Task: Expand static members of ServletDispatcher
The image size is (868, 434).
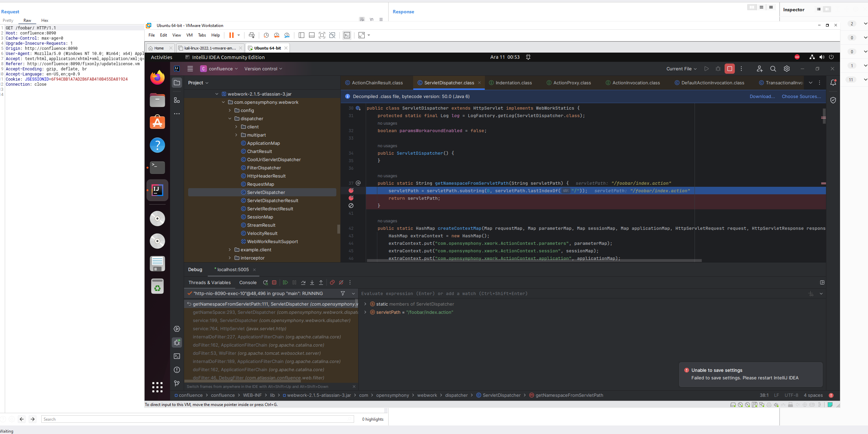Action: (365, 304)
